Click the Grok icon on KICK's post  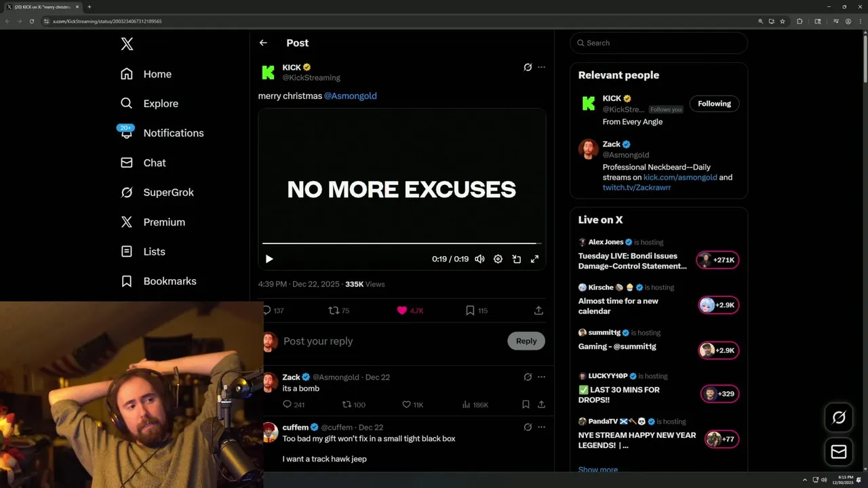[528, 67]
